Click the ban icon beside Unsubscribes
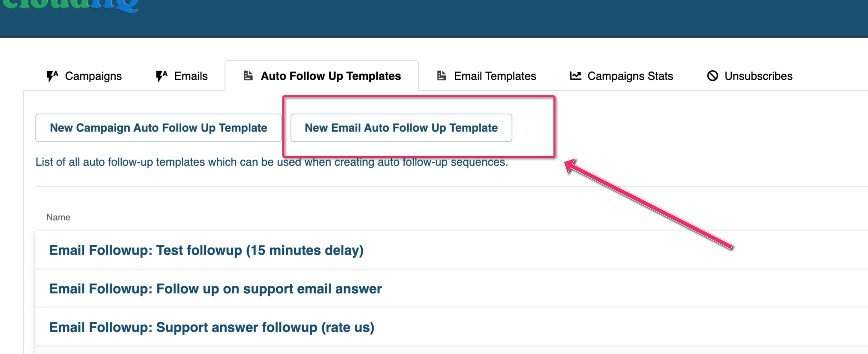The height and width of the screenshot is (354, 868). tap(712, 75)
